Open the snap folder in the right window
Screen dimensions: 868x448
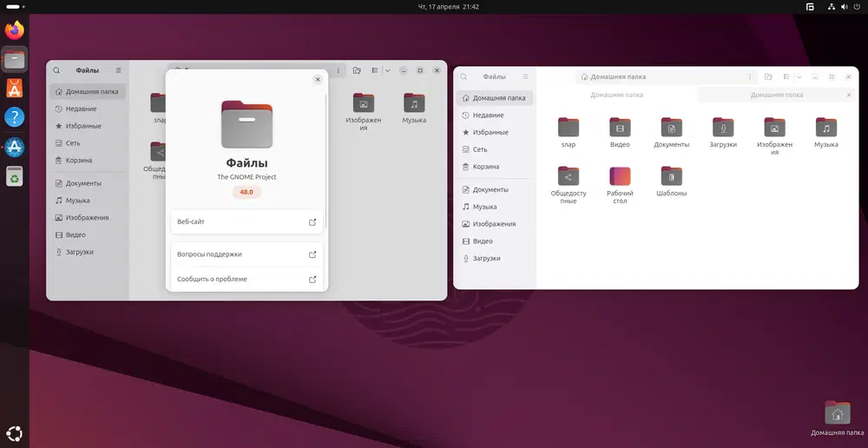click(x=568, y=132)
